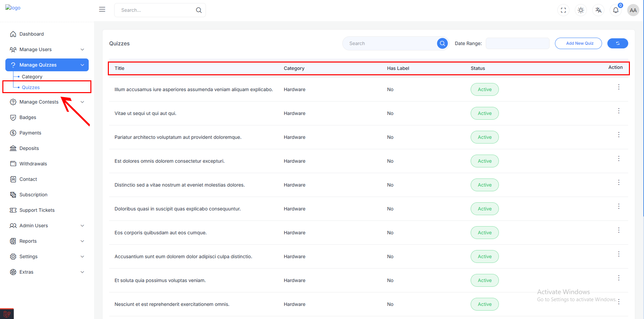Expand the Admin Users menu

click(47, 226)
